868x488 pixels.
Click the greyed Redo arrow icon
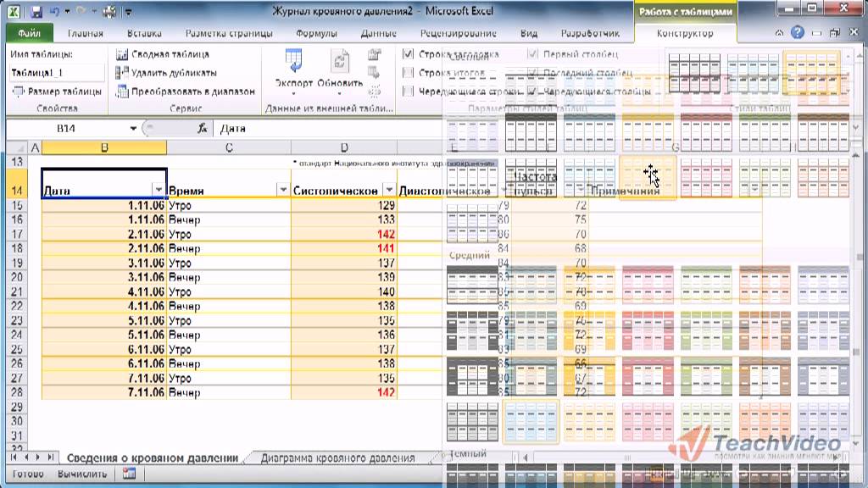[x=81, y=11]
